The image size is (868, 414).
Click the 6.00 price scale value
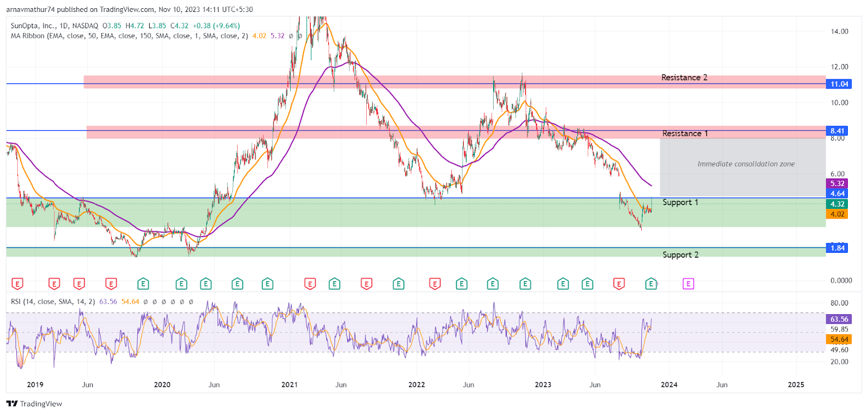tap(838, 174)
